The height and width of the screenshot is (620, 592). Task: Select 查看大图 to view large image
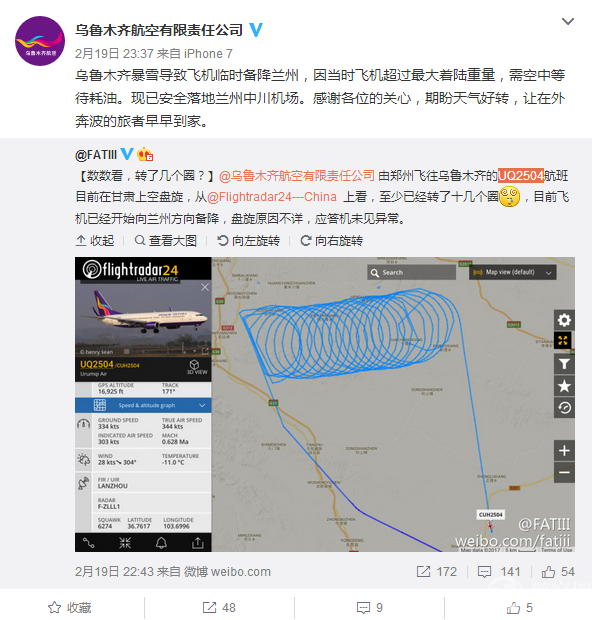tap(166, 240)
